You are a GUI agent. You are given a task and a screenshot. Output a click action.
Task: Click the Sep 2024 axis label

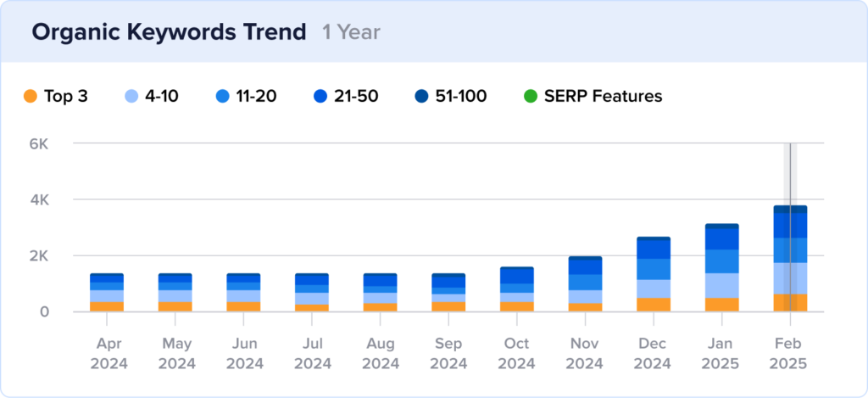pyautogui.click(x=449, y=354)
